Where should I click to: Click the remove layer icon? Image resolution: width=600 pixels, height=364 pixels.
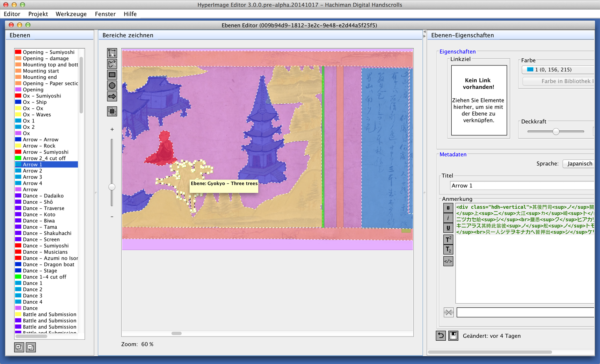click(x=30, y=347)
